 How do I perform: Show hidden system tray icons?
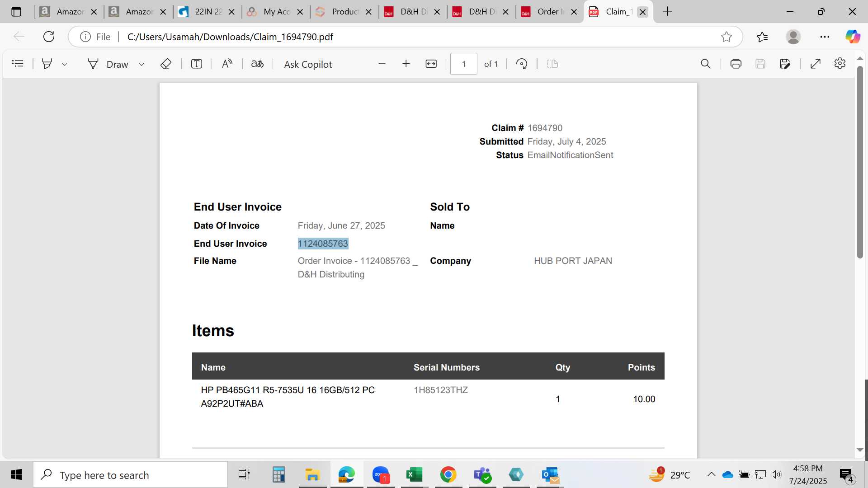click(x=711, y=474)
